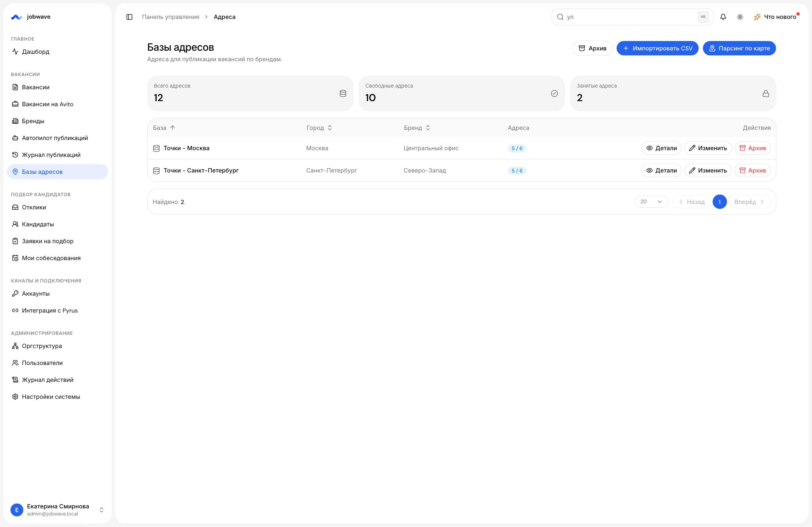The width and height of the screenshot is (812, 527).
Task: Focus the search field
Action: pos(632,17)
